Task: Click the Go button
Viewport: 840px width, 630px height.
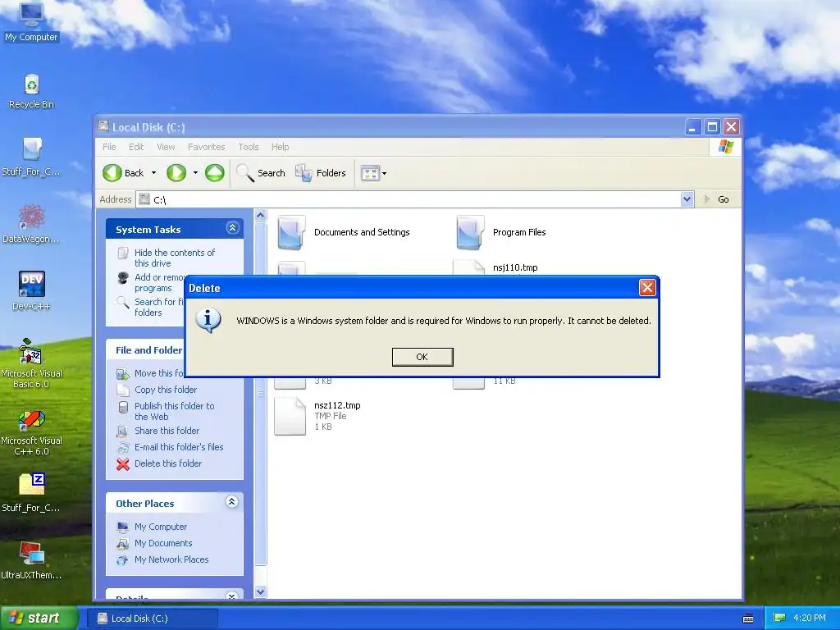Action: [716, 199]
